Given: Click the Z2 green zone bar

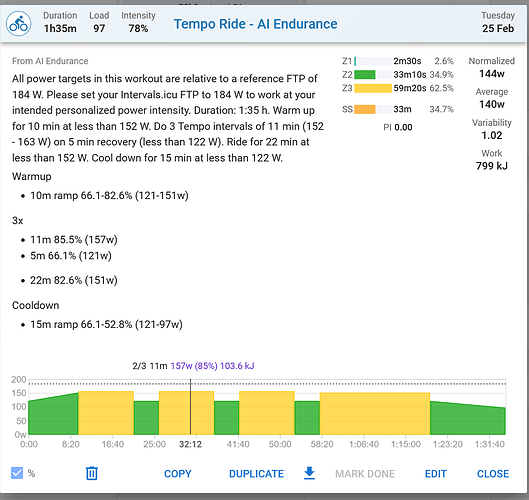Looking at the screenshot, I should coord(365,75).
